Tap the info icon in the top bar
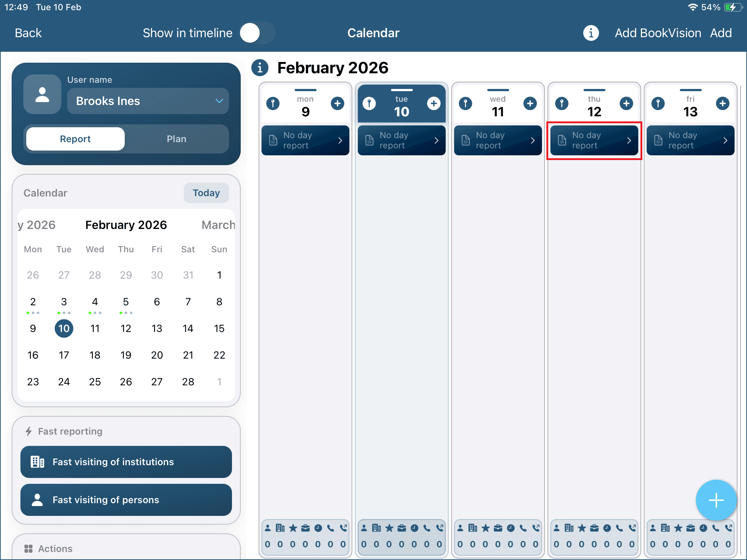Viewport: 747px width, 560px height. [x=591, y=33]
